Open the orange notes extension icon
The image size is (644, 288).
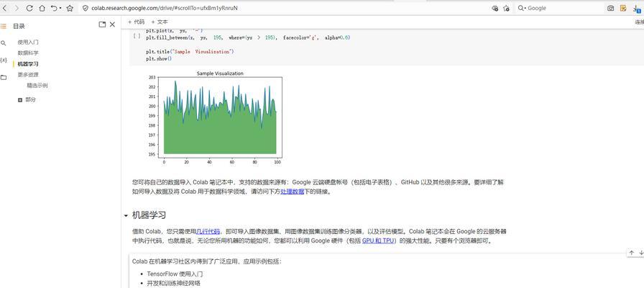coord(623,8)
